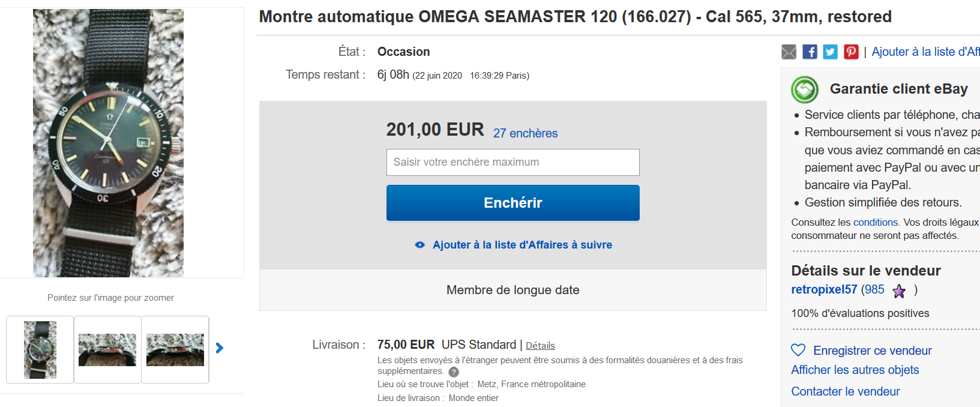Zoom the main watch photo
This screenshot has height=407, width=980.
pyautogui.click(x=108, y=143)
